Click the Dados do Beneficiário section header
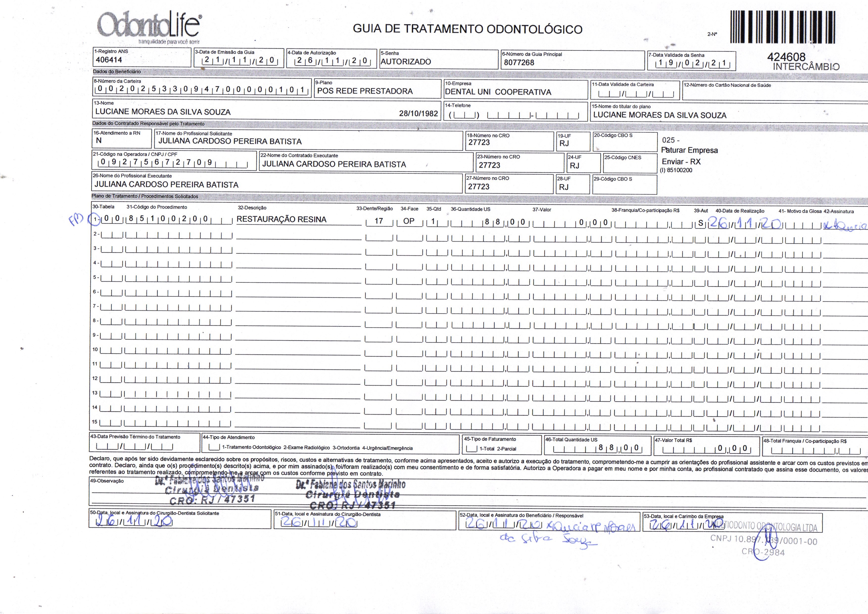Viewport: 868px width, 614px height. 117,72
